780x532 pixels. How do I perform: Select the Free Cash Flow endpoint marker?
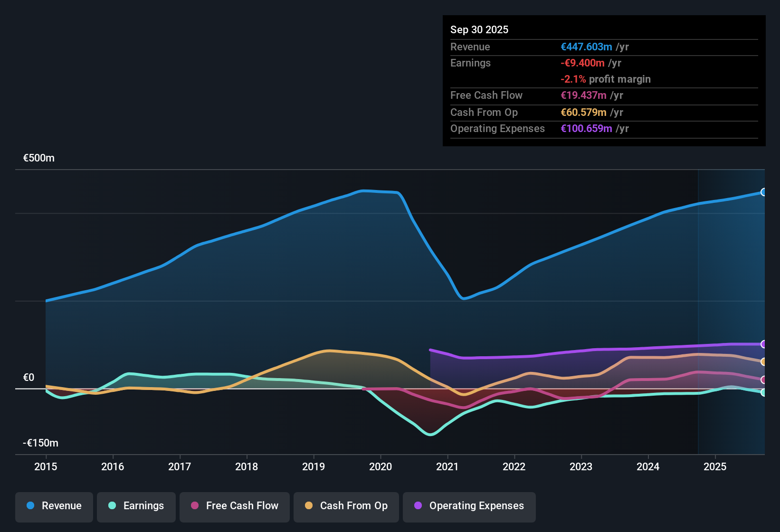point(763,380)
